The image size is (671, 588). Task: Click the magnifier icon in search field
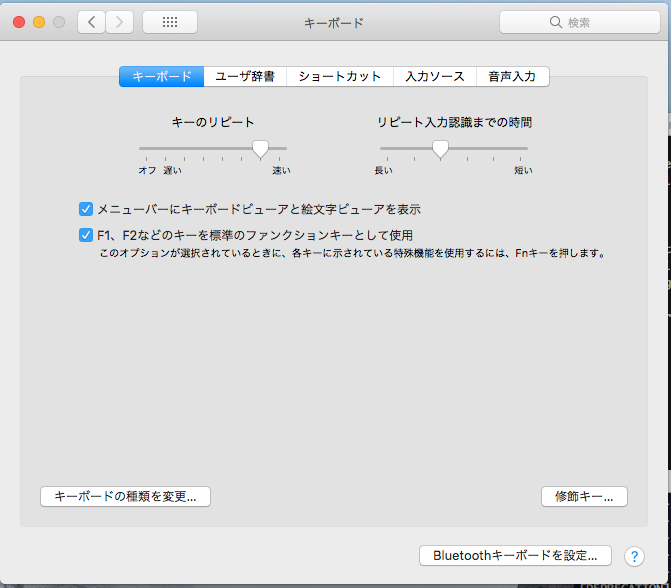coord(555,22)
